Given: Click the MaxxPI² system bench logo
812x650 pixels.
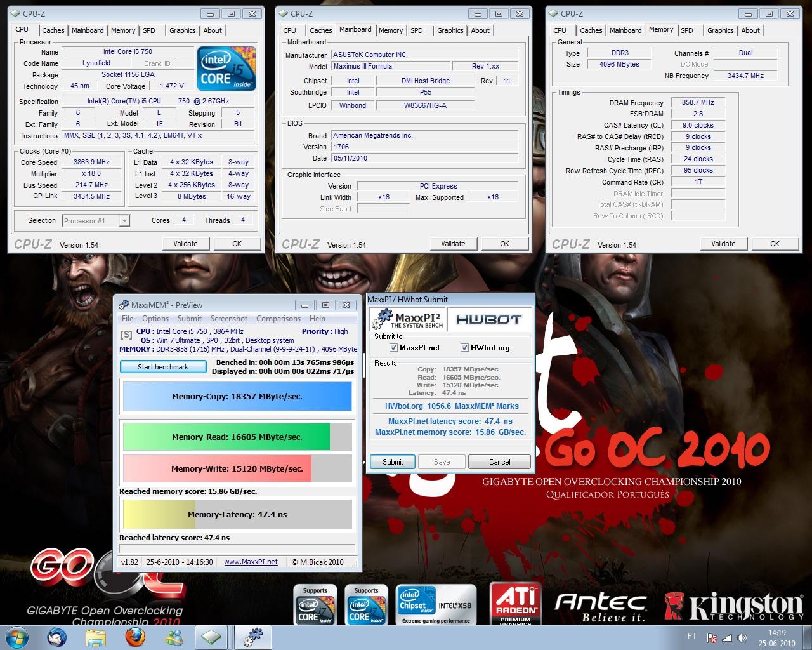Looking at the screenshot, I should coord(407,319).
